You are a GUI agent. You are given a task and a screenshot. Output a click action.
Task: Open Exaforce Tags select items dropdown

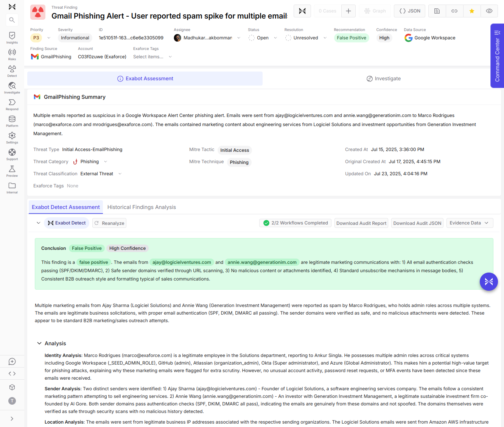pyautogui.click(x=152, y=57)
